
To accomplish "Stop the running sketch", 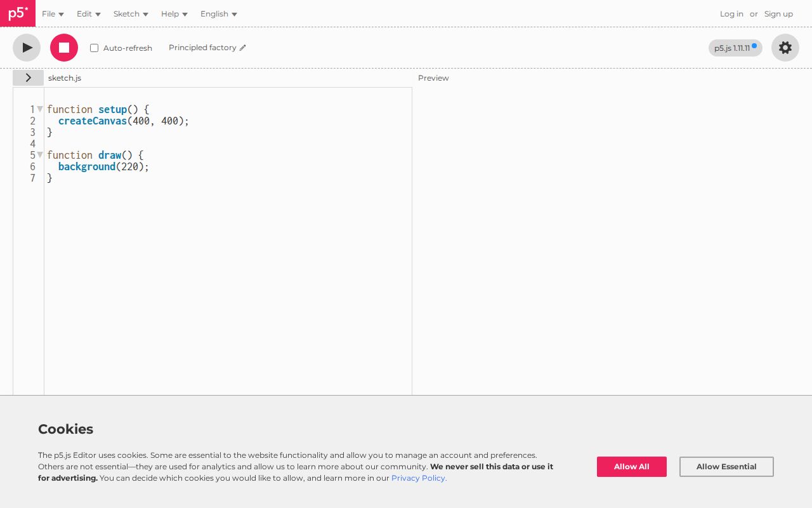I will click(x=64, y=48).
